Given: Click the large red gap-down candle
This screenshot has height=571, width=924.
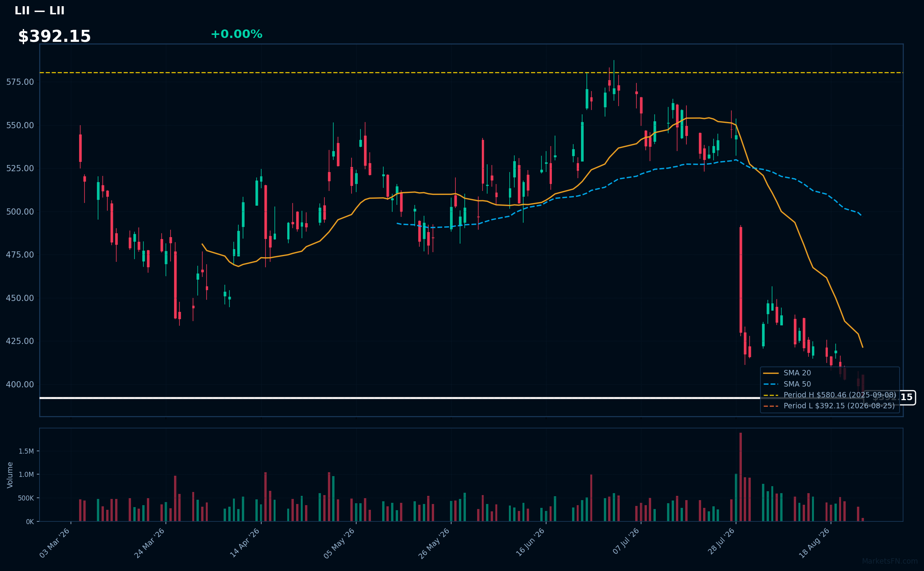Looking at the screenshot, I should coord(741,280).
